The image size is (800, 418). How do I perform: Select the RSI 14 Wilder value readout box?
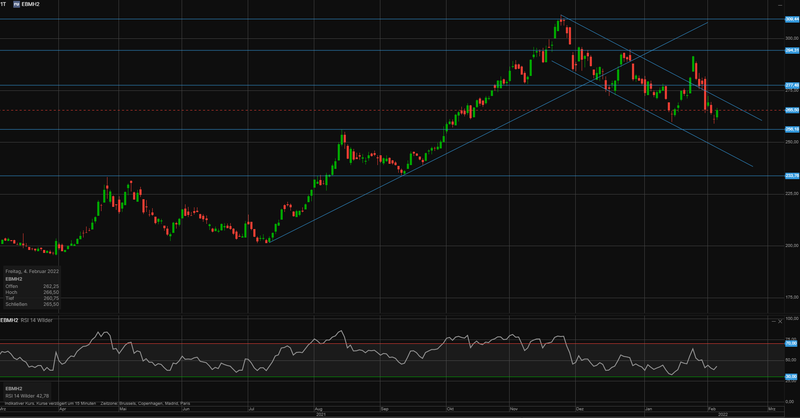24,393
